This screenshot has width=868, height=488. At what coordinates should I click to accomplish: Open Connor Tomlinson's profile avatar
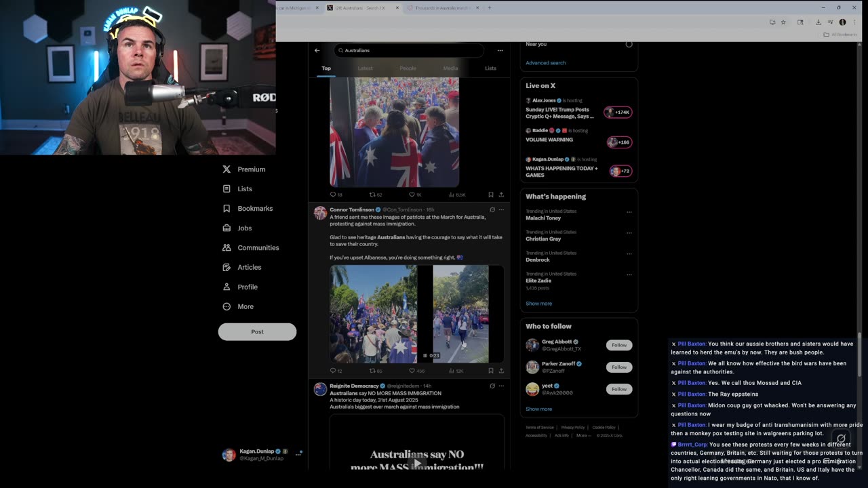(x=320, y=213)
